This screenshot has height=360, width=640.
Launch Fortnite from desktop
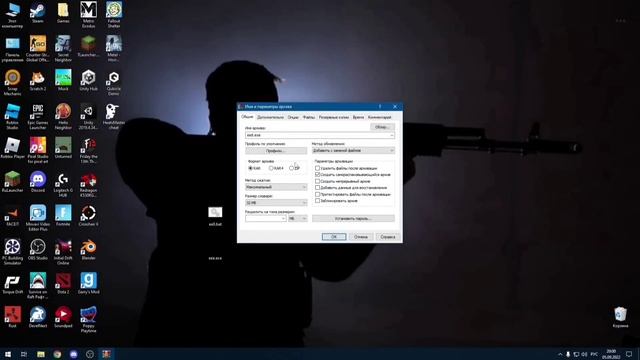[63, 216]
